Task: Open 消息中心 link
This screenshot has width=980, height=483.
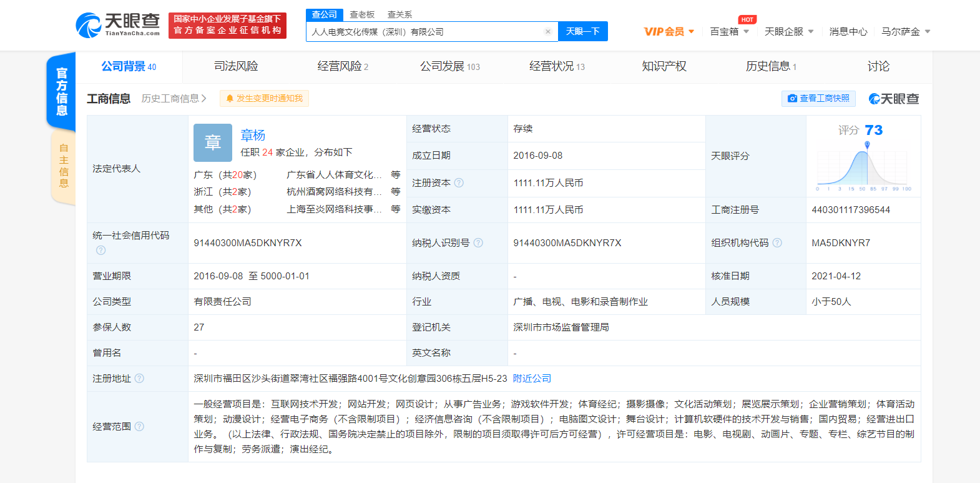Action: pyautogui.click(x=848, y=31)
